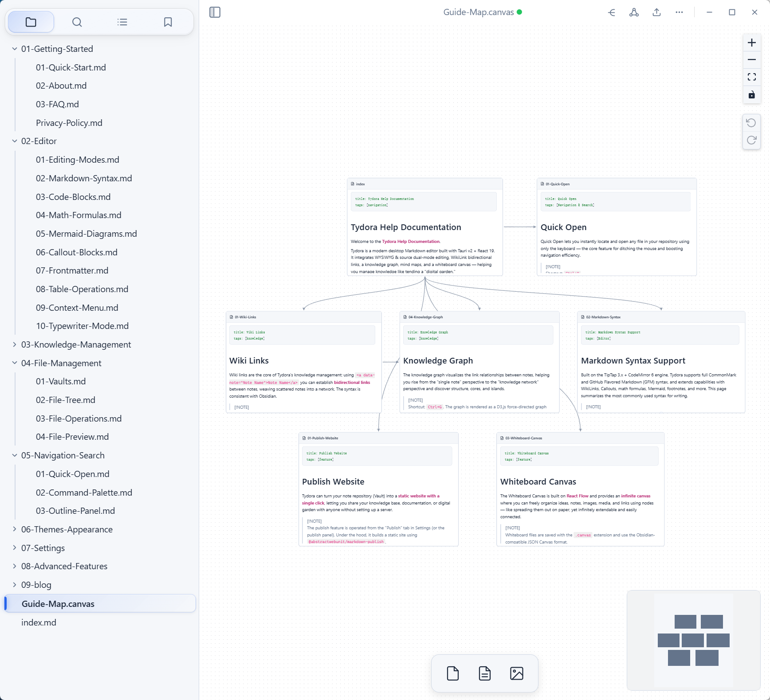The image size is (770, 700).
Task: Add a text note node
Action: coord(485,673)
